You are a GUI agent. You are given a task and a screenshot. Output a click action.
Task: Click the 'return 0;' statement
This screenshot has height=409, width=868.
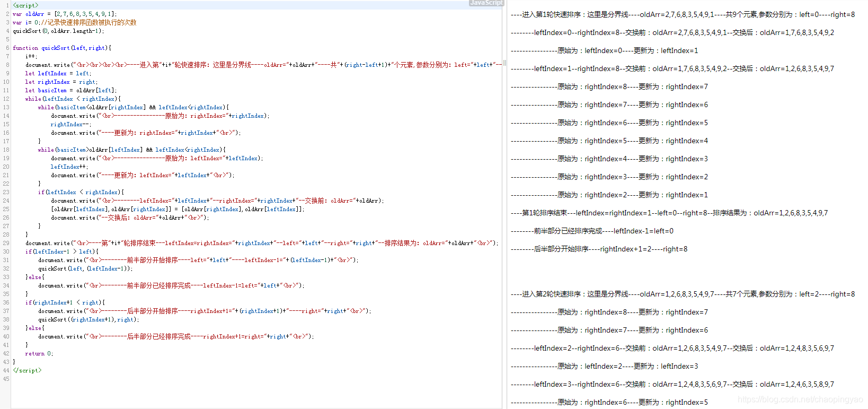coord(39,353)
